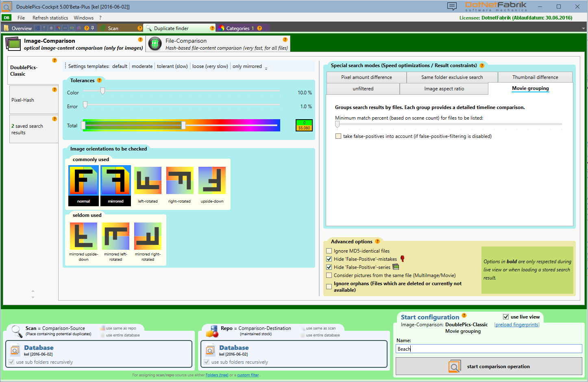This screenshot has width=588, height=382.
Task: Open 'Same folder exclusive search' tab
Action: 452,77
